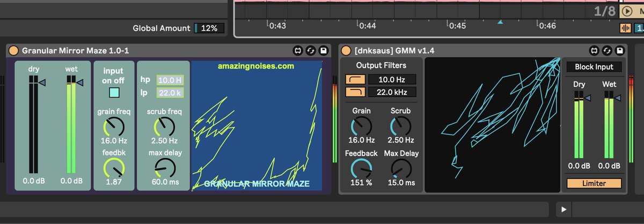Screen dimensions: 644x224
Task: Click circular arrows icon on [dnksaus] GMM v1.4
Action: [607, 51]
